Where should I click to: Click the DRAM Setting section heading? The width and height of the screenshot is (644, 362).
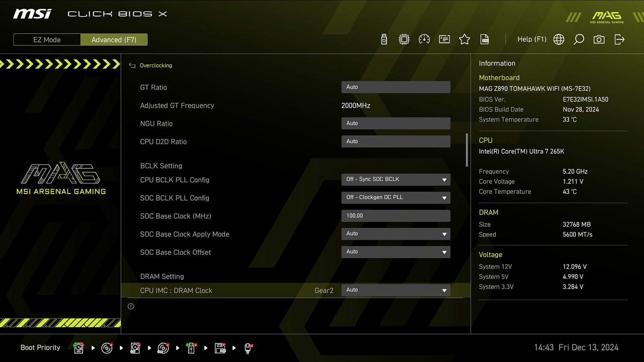162,276
